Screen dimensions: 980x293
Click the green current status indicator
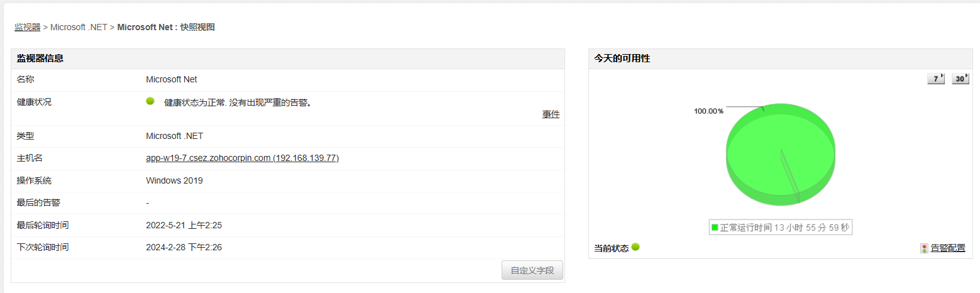[x=636, y=247]
